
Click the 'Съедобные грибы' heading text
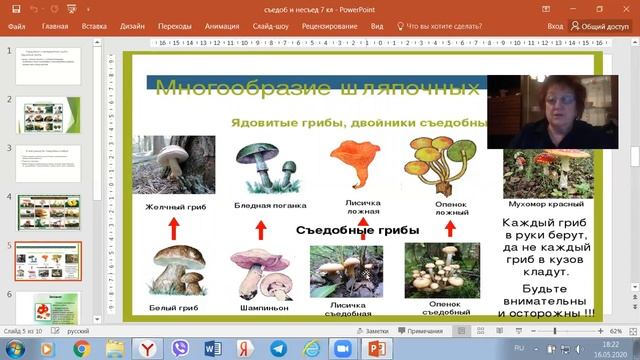(x=358, y=230)
